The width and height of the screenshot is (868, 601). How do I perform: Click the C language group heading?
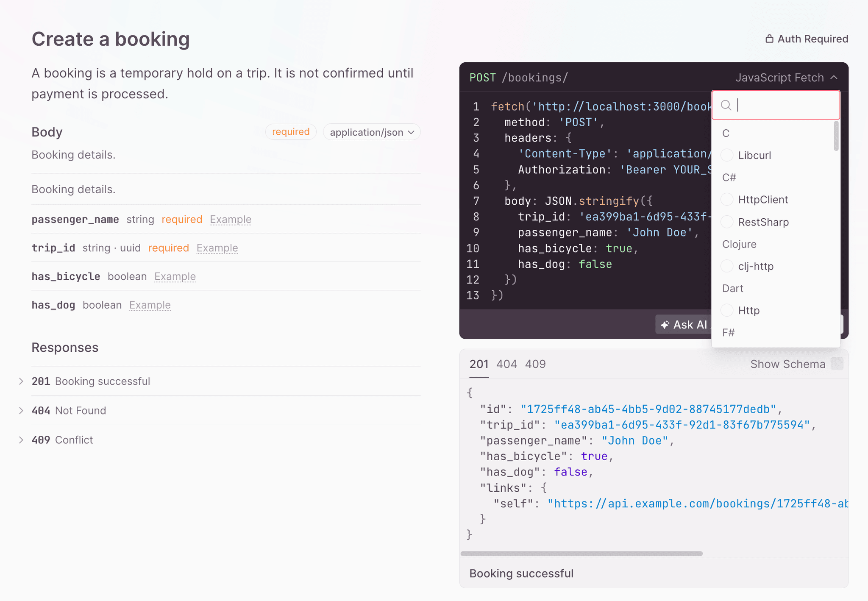tap(726, 133)
